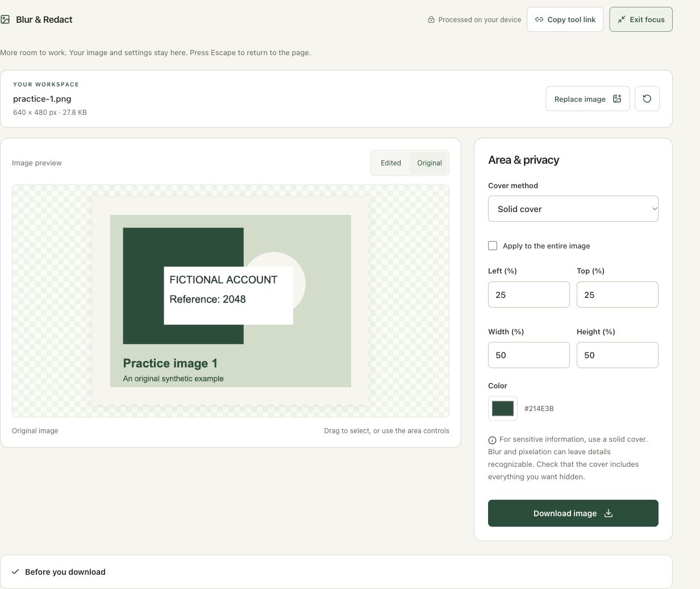
Task: Click the lock icon beside Processed on your device
Action: coord(431,19)
